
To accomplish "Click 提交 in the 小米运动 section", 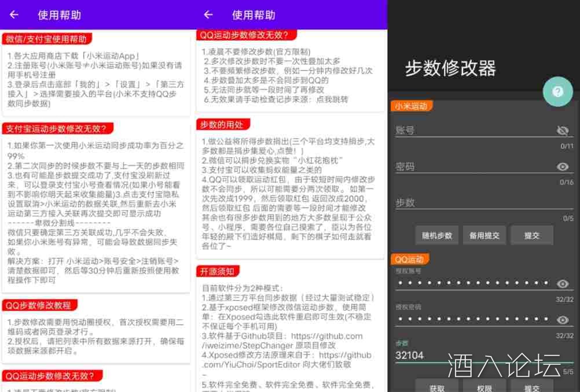I will [532, 235].
